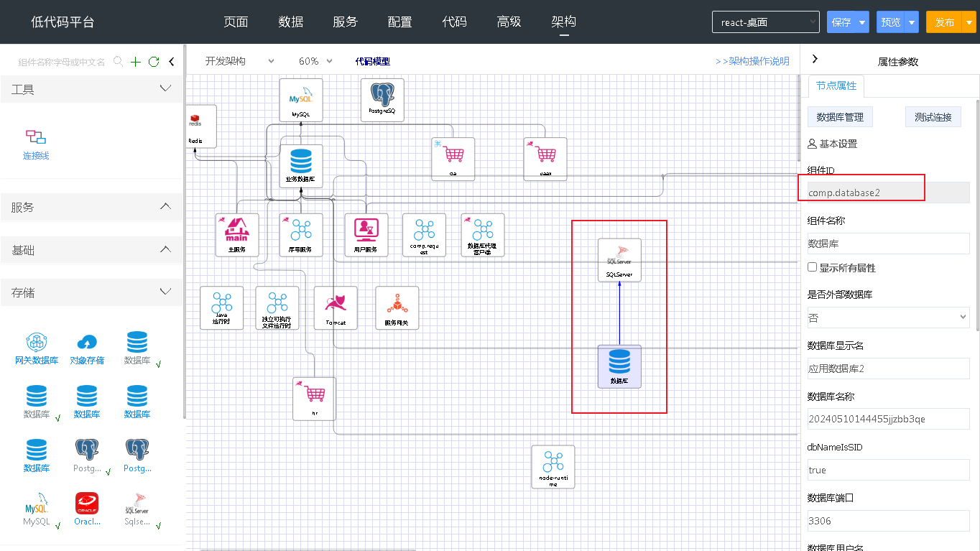Select the 业务数据库 node on canvas
The width and height of the screenshot is (980, 551).
(301, 166)
